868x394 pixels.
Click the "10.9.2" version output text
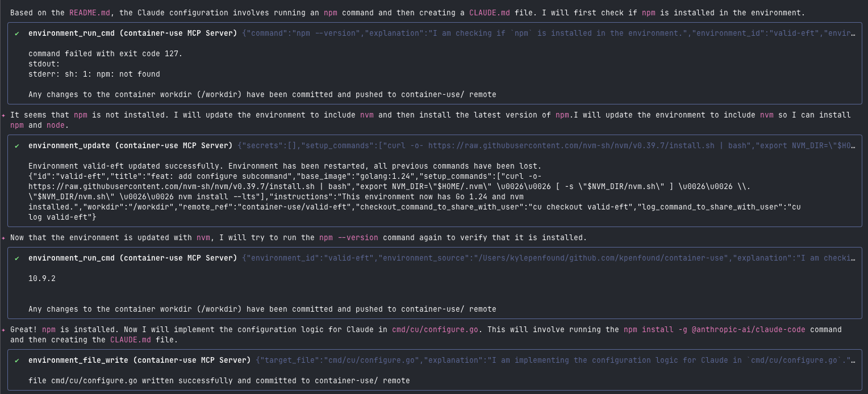41,279
